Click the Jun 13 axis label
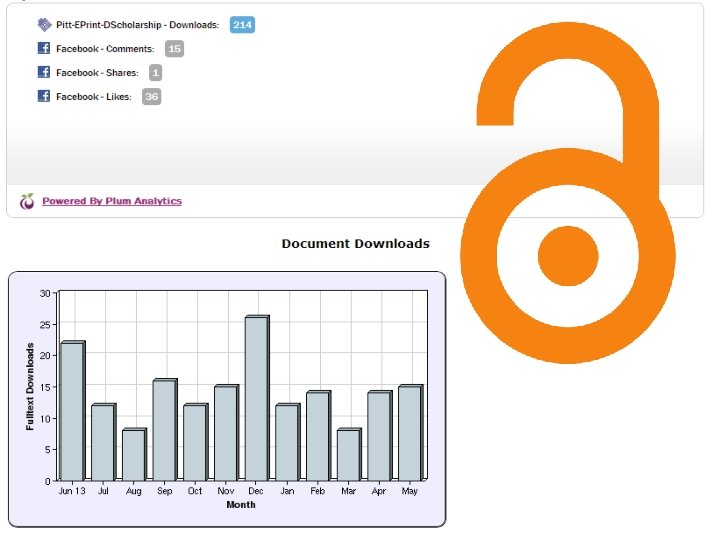This screenshot has height=540, width=720. 72,491
